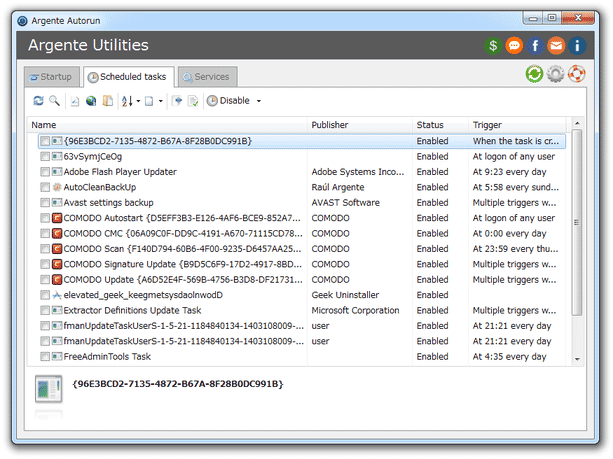
Task: Click the scrollbar down arrow
Action: point(577,359)
